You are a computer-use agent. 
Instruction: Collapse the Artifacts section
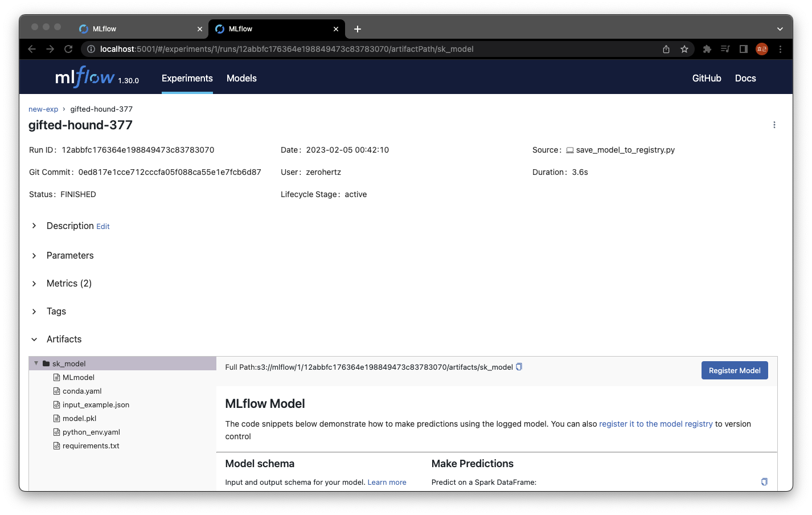pyautogui.click(x=34, y=339)
